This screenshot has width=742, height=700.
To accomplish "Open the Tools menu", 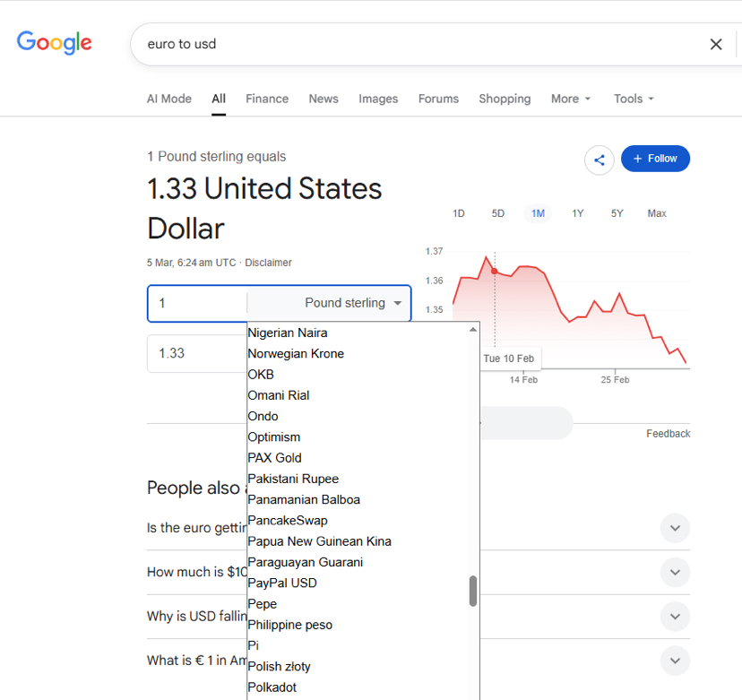I will click(634, 99).
